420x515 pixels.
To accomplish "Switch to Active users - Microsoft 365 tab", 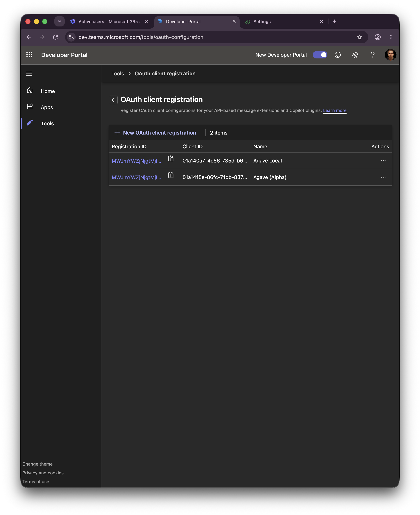I will [x=109, y=22].
